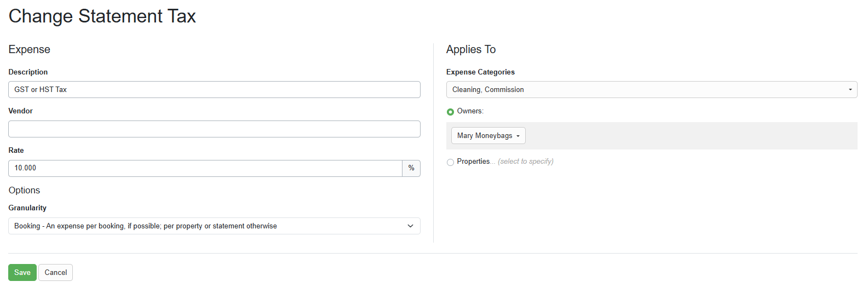The image size is (868, 287).
Task: Click the Cancel button
Action: tap(56, 272)
